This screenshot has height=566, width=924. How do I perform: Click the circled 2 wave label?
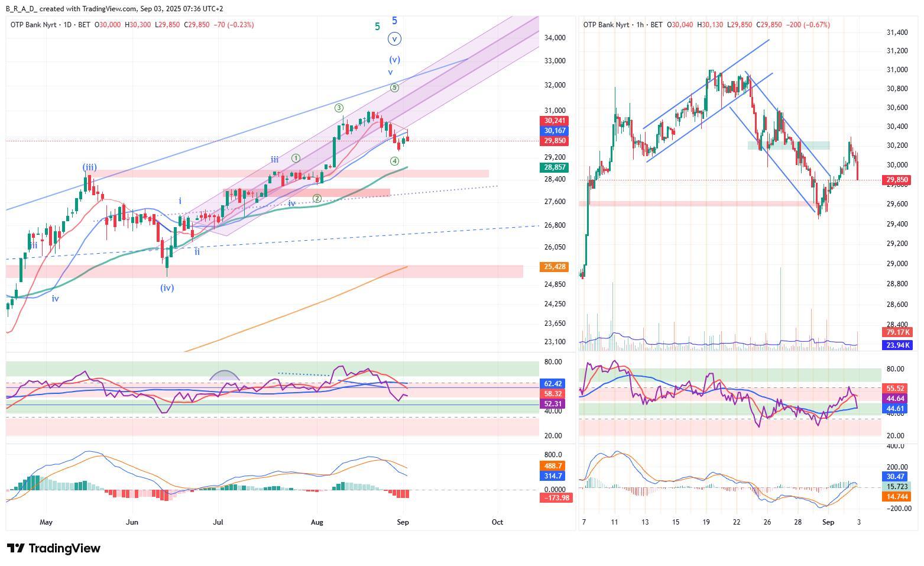[x=317, y=198]
